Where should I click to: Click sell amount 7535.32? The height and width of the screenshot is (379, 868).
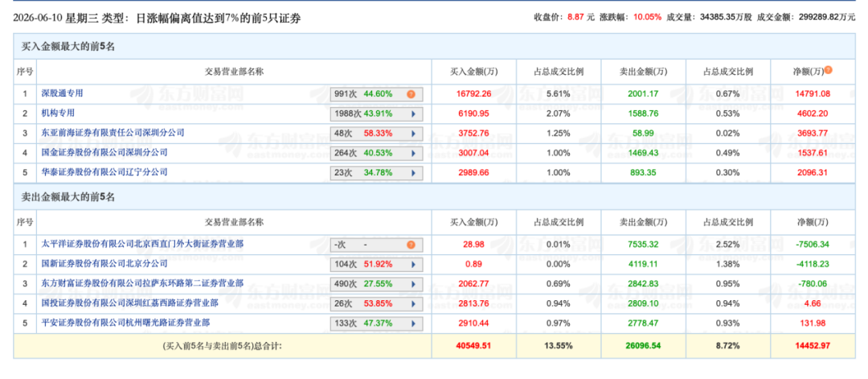pyautogui.click(x=643, y=244)
